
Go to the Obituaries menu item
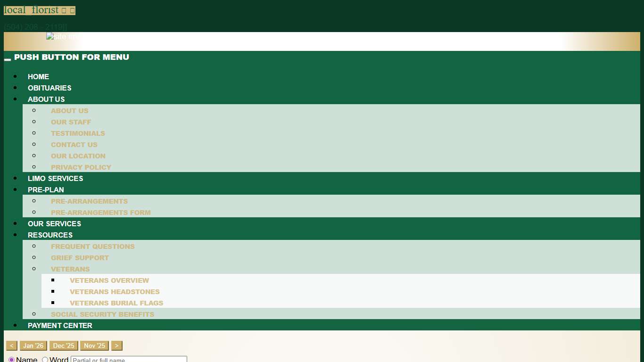tap(50, 88)
